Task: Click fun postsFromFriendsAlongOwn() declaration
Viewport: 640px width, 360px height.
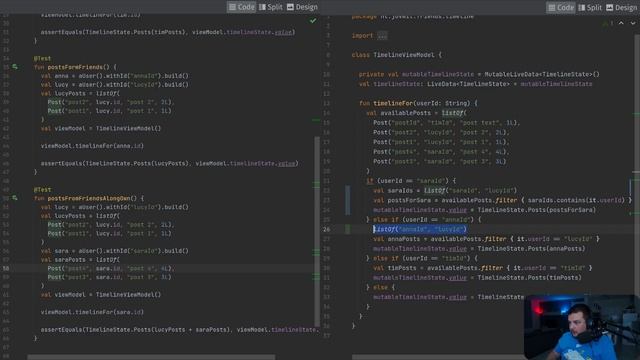Action: pyautogui.click(x=89, y=198)
